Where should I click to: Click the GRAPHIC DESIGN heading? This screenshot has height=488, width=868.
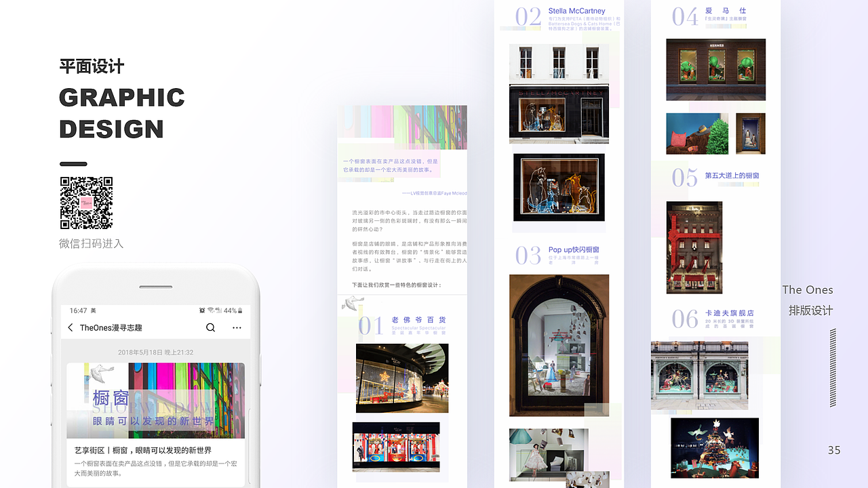(x=122, y=113)
